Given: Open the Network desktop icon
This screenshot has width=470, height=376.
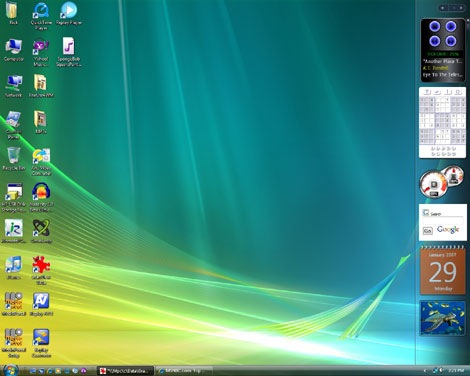Looking at the screenshot, I should [14, 83].
